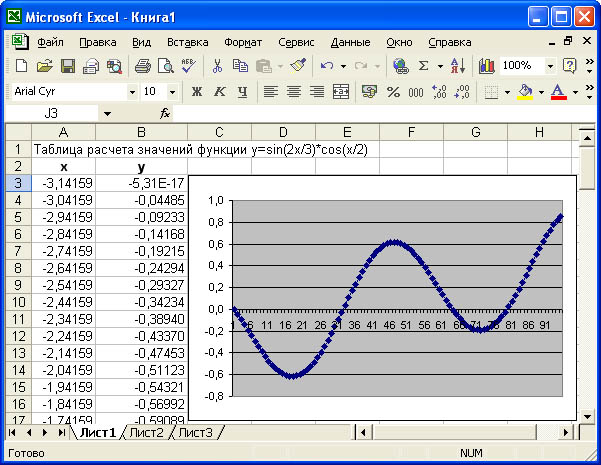The height and width of the screenshot is (465, 601).
Task: Click the Undo arrow icon
Action: click(x=327, y=66)
